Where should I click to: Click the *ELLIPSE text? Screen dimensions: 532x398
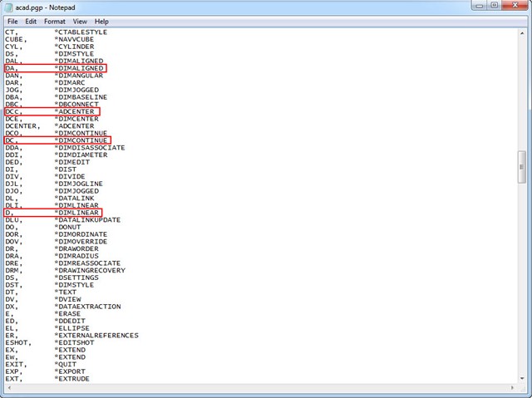[x=72, y=328]
